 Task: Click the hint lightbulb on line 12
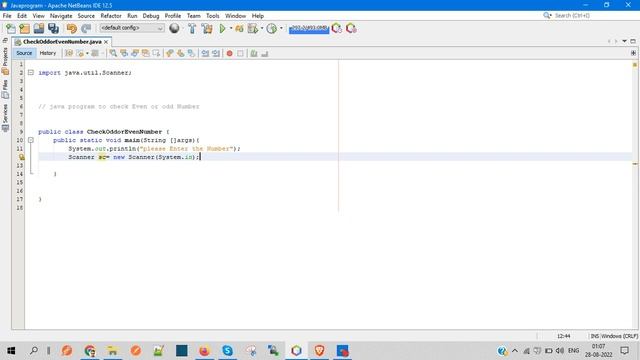pos(21,157)
